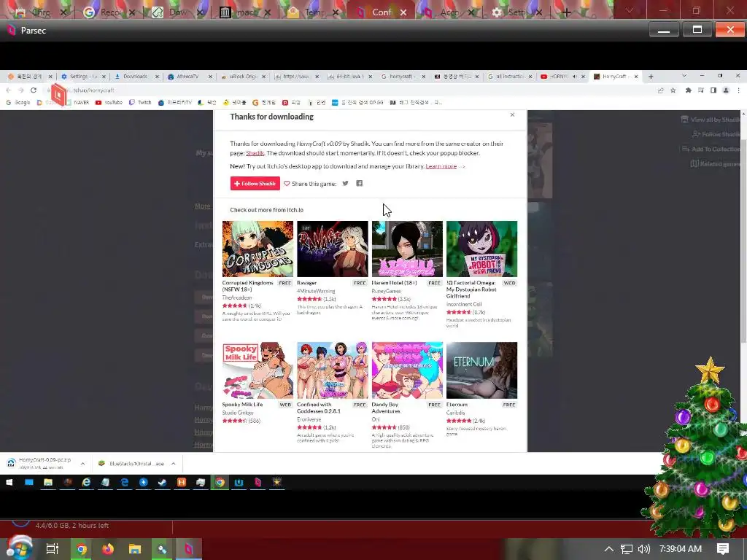Open the NAVER bookmark
747x560 pixels.
point(77,102)
